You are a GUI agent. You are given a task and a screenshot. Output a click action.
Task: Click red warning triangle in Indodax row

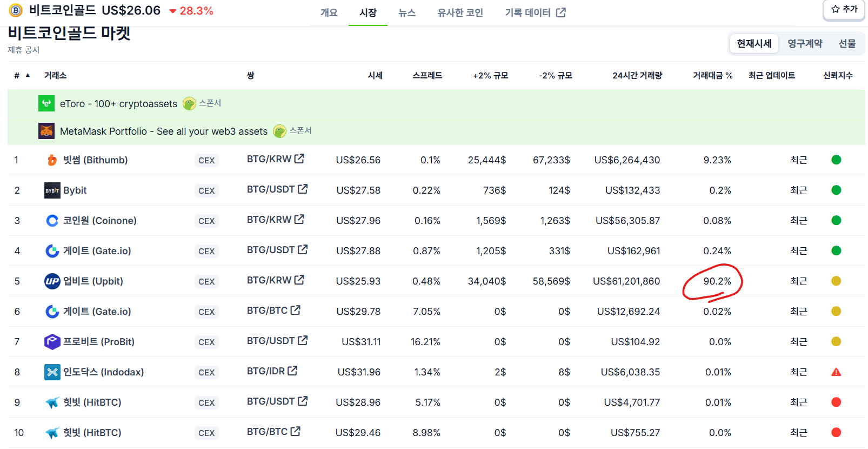(836, 372)
